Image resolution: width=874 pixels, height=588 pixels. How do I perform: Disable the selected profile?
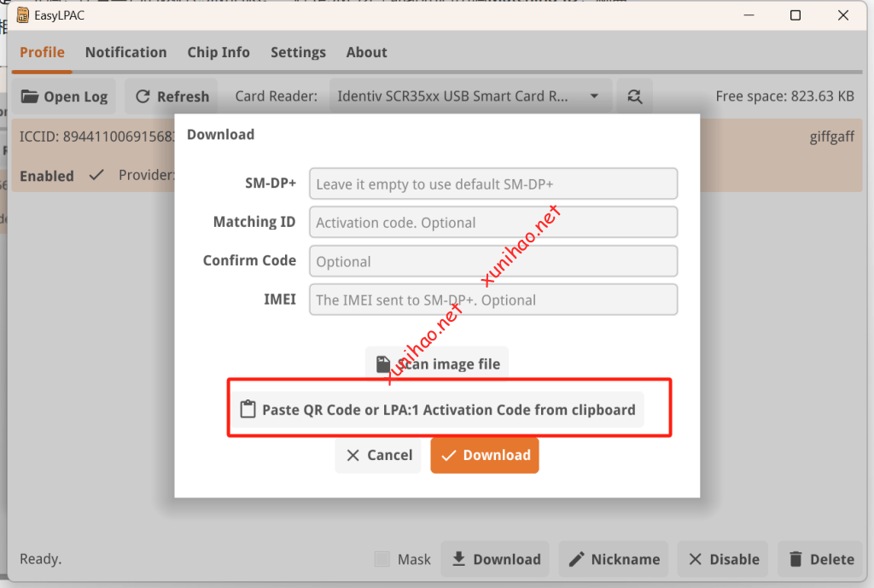coord(723,560)
